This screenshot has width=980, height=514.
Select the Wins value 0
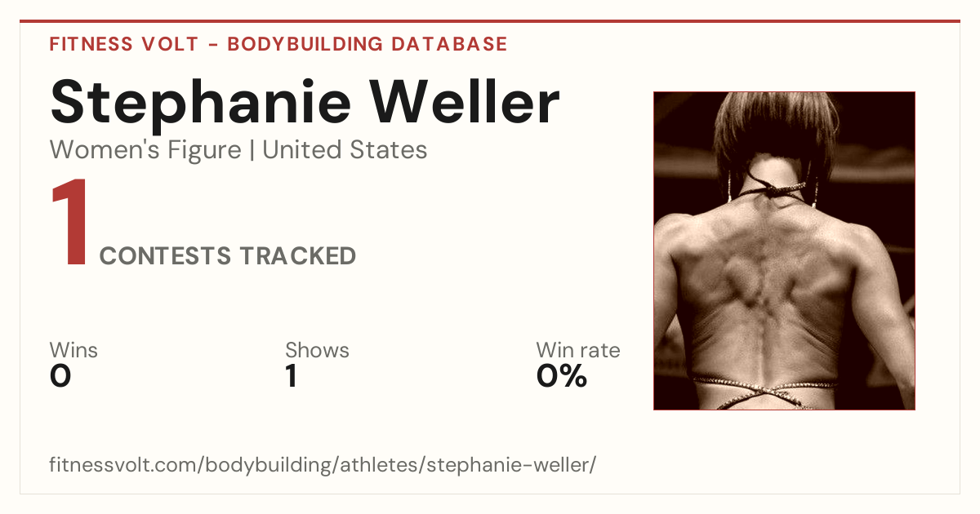coord(60,376)
